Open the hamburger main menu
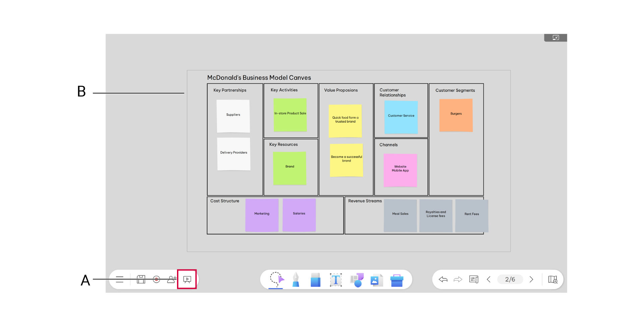Viewport: 644px width, 328px height. 120,279
